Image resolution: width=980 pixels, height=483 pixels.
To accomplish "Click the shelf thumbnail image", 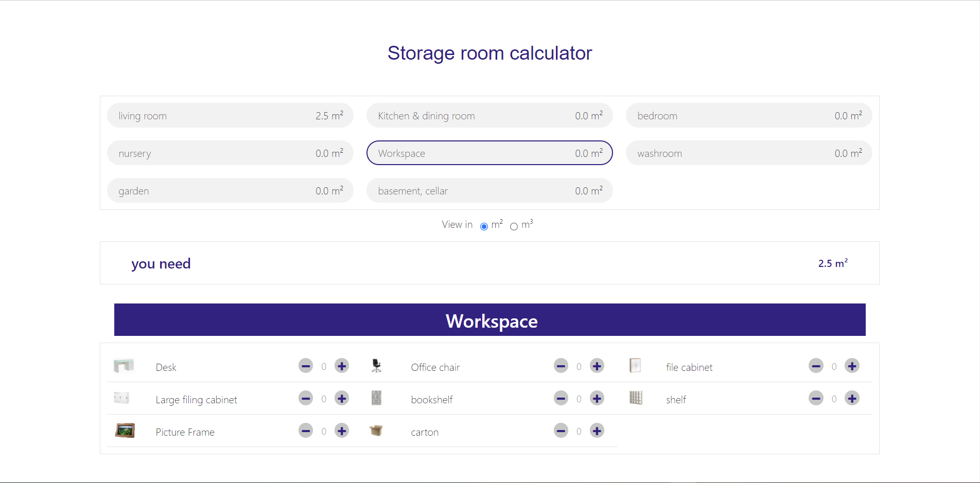I will click(x=636, y=398).
